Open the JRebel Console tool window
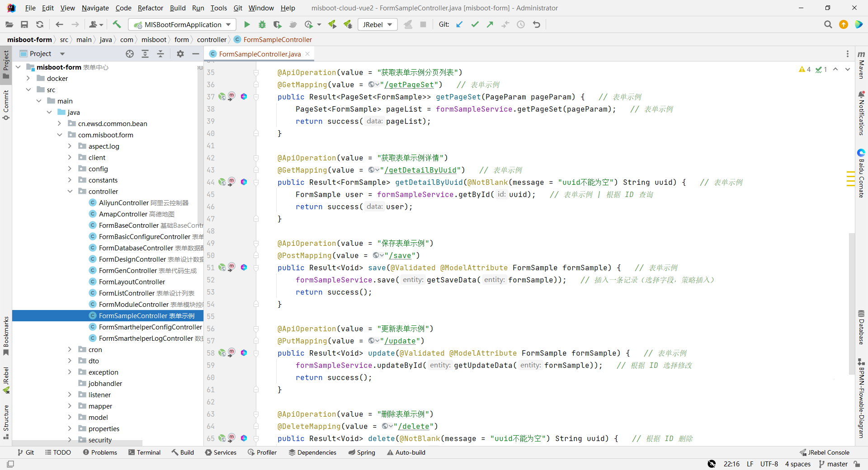Screen dimensions: 868x470 pyautogui.click(x=825, y=452)
